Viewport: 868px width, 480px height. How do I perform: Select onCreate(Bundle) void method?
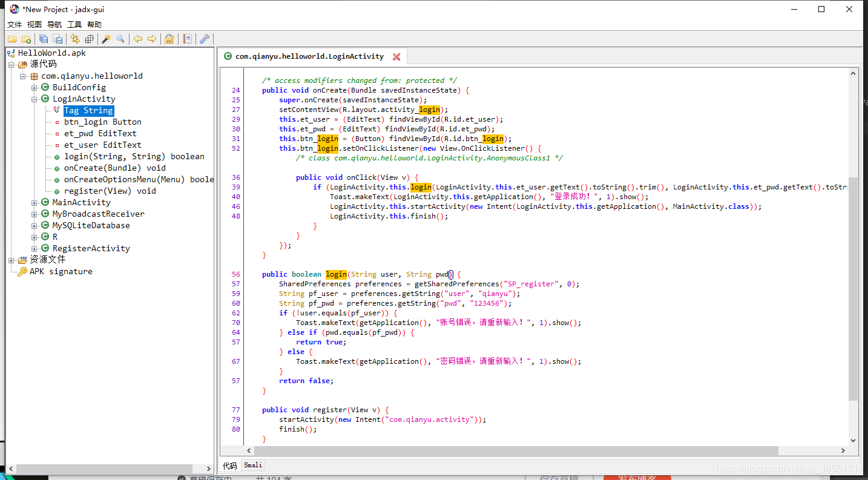tap(115, 168)
